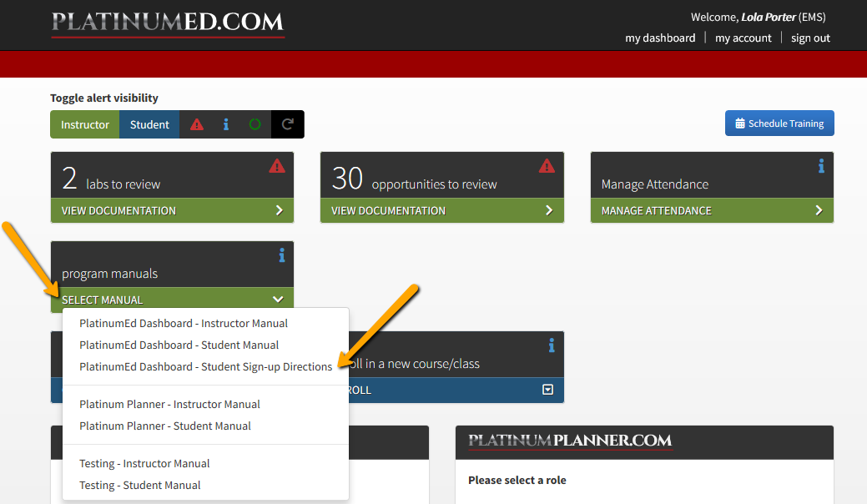
Task: Click the refresh alerts icon
Action: coord(286,123)
